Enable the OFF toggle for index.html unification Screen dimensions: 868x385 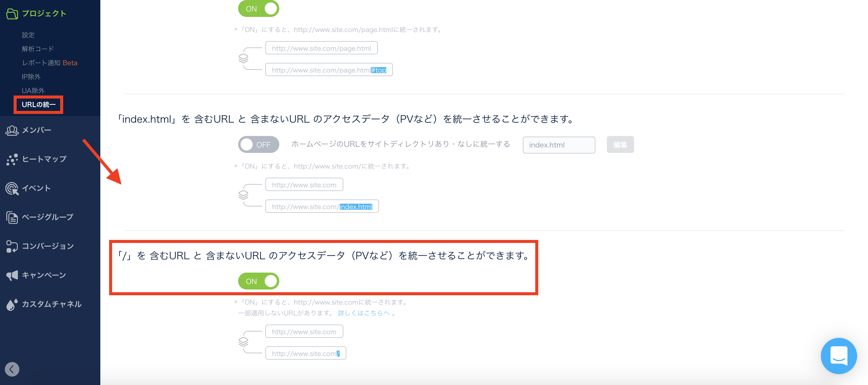coord(258,144)
